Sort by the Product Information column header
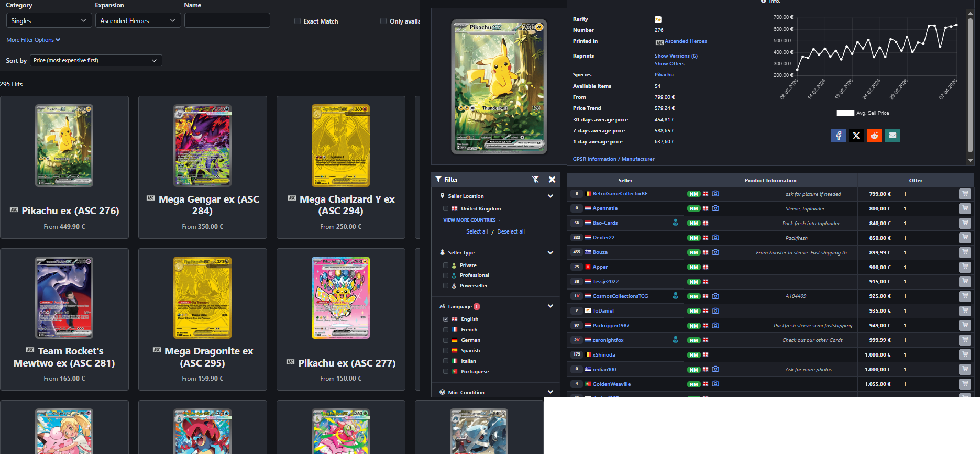Viewport: 980px width, 455px height. [x=770, y=180]
